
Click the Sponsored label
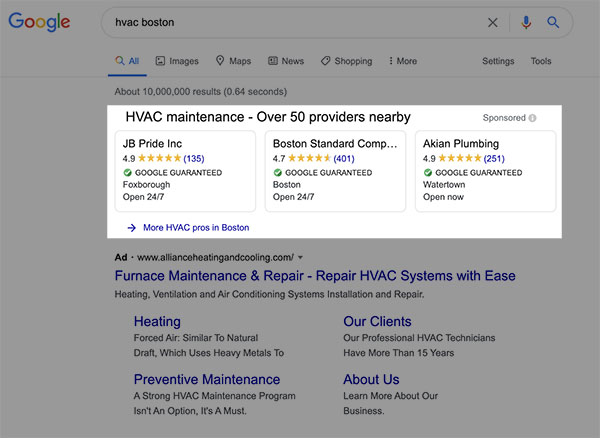504,118
